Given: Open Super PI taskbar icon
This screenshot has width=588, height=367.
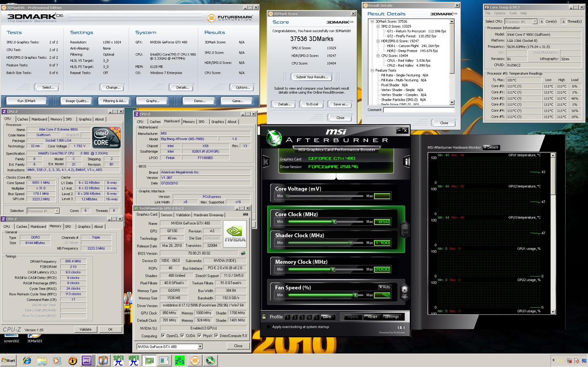Looking at the screenshot, I should click(x=118, y=360).
